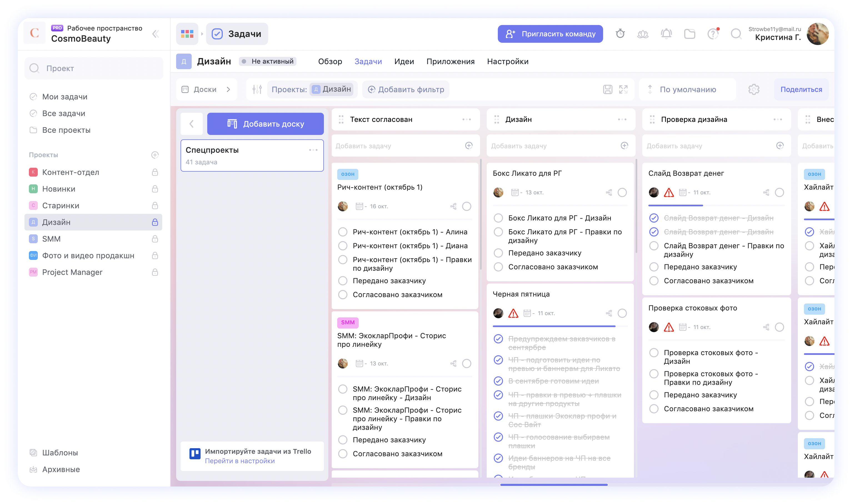Screen dimensions: 852x504
Task: Click the save filter diskette icon
Action: (x=608, y=89)
